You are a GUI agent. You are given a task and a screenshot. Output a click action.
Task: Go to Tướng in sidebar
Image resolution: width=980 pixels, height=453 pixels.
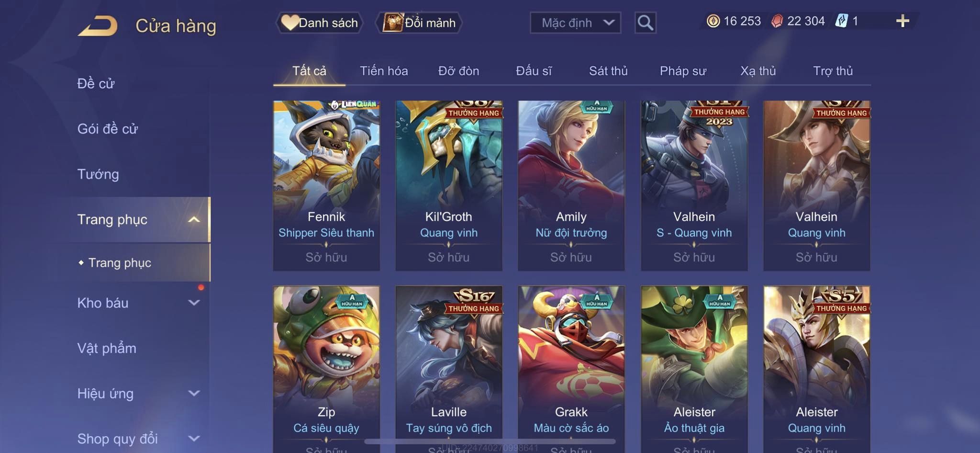coord(98,174)
